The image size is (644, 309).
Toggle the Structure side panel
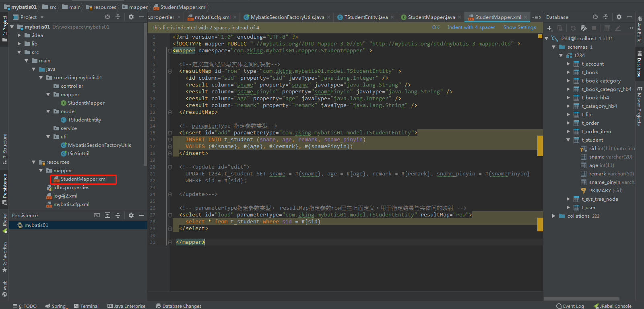pyautogui.click(x=5, y=149)
